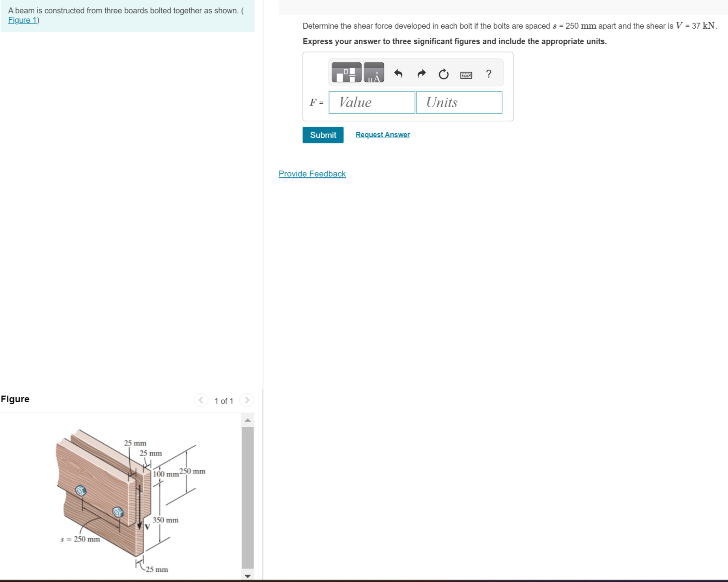Image resolution: width=728 pixels, height=582 pixels.
Task: Open the Figure 1 link
Action: point(22,20)
